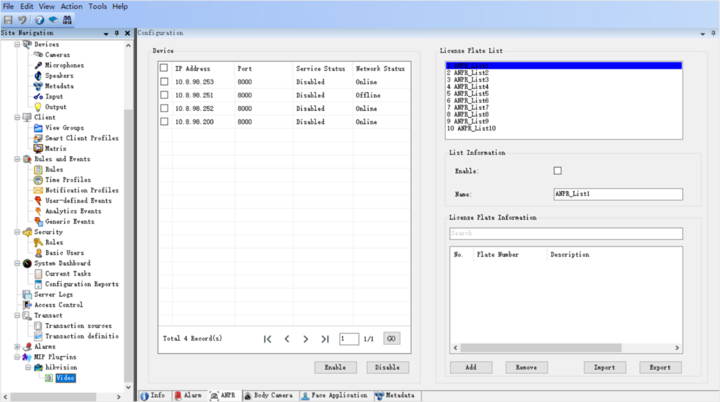
Task: Click the license plate Search field
Action: coord(565,234)
